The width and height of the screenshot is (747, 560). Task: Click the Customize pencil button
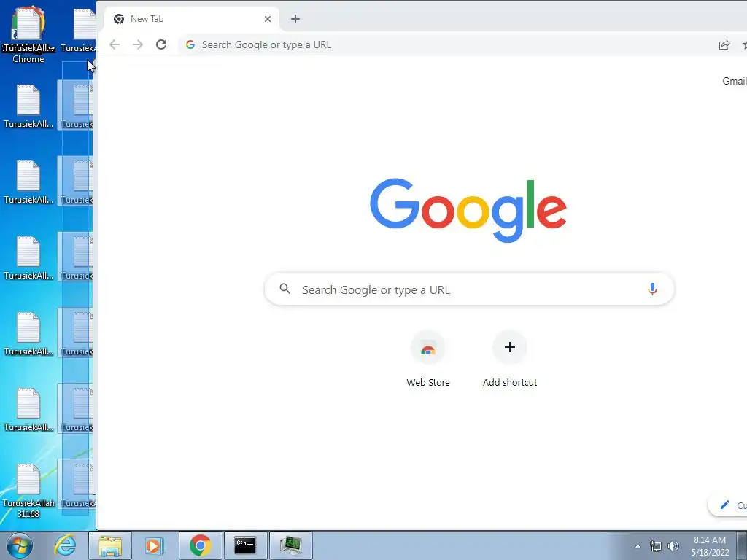(x=729, y=505)
